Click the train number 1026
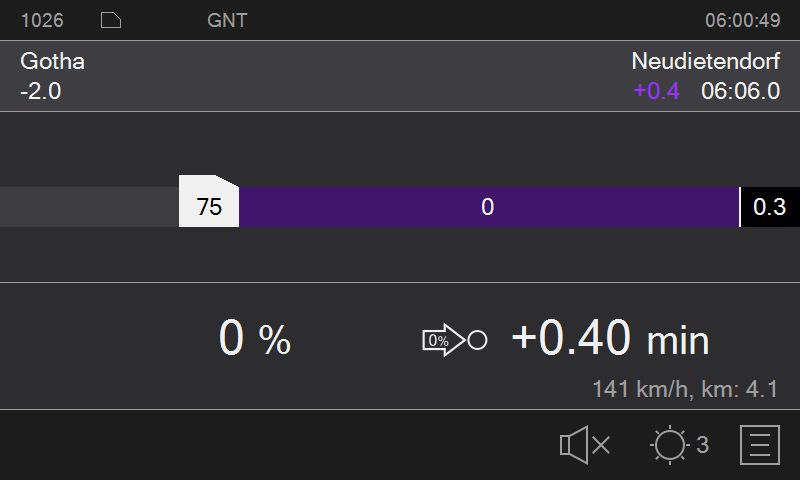The width and height of the screenshot is (800, 480). tap(42, 20)
